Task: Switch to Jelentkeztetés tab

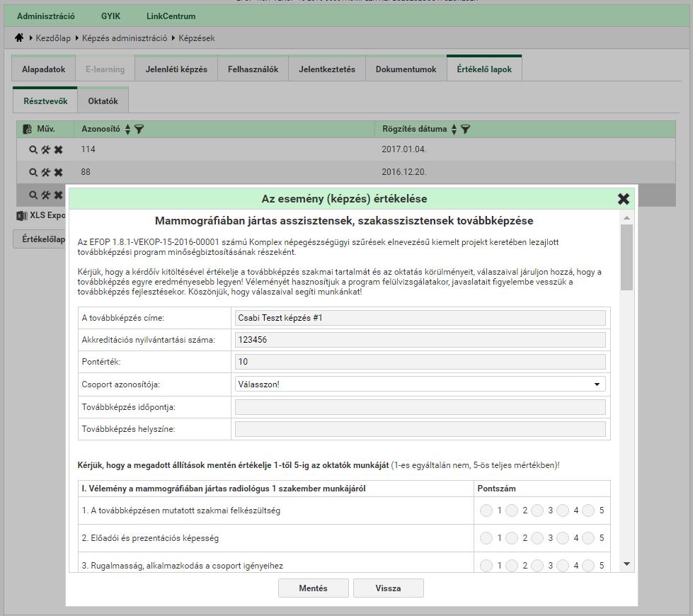Action: [x=327, y=69]
